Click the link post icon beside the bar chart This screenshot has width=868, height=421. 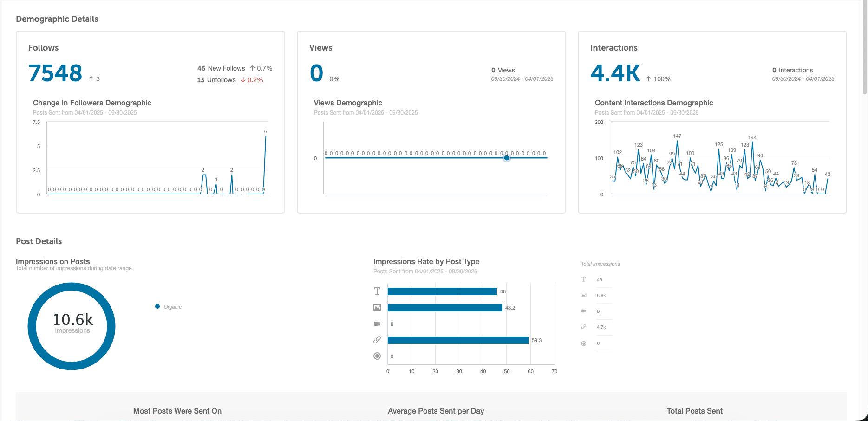[x=377, y=340]
